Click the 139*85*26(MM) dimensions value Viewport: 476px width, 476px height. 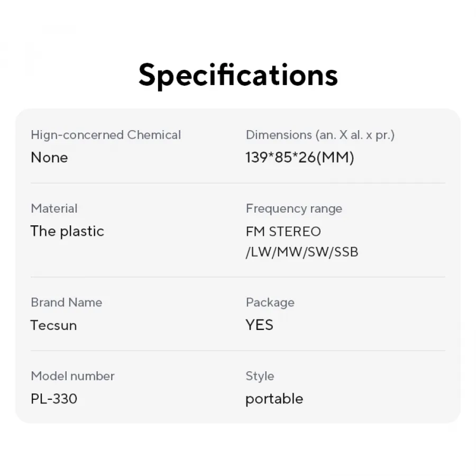(x=300, y=158)
